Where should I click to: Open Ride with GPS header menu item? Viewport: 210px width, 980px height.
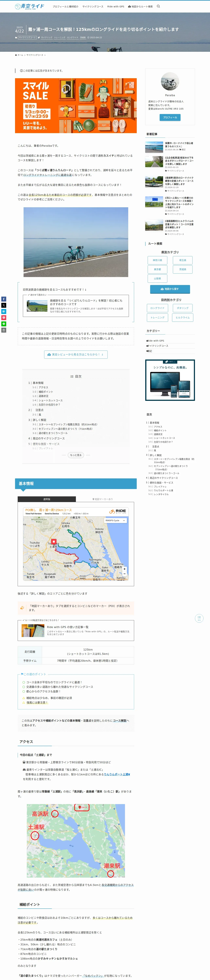(x=115, y=7)
